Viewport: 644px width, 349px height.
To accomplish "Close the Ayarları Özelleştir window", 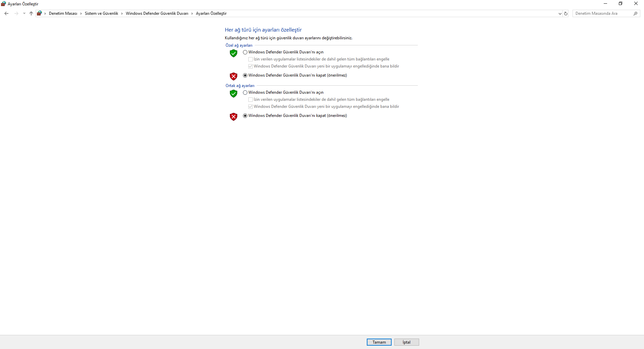I will pos(636,4).
